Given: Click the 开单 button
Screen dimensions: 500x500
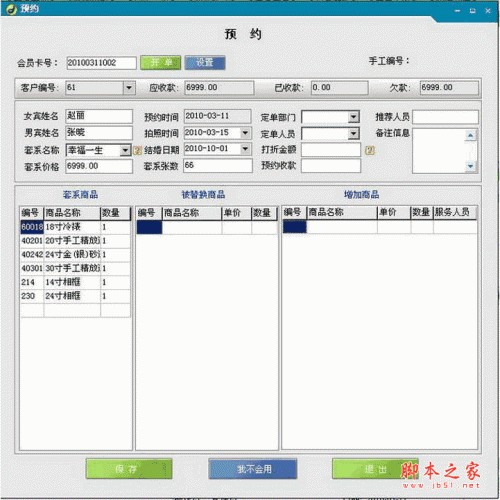Looking at the screenshot, I should pos(161,63).
